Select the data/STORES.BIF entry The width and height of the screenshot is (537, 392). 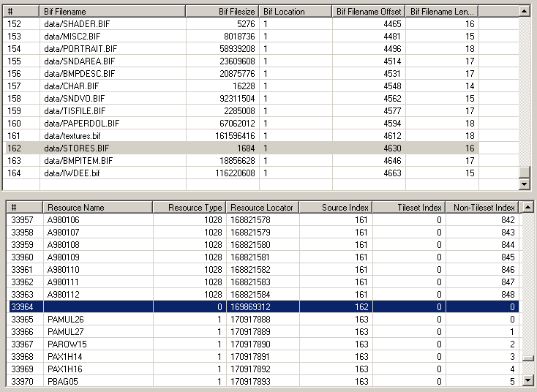(x=241, y=148)
